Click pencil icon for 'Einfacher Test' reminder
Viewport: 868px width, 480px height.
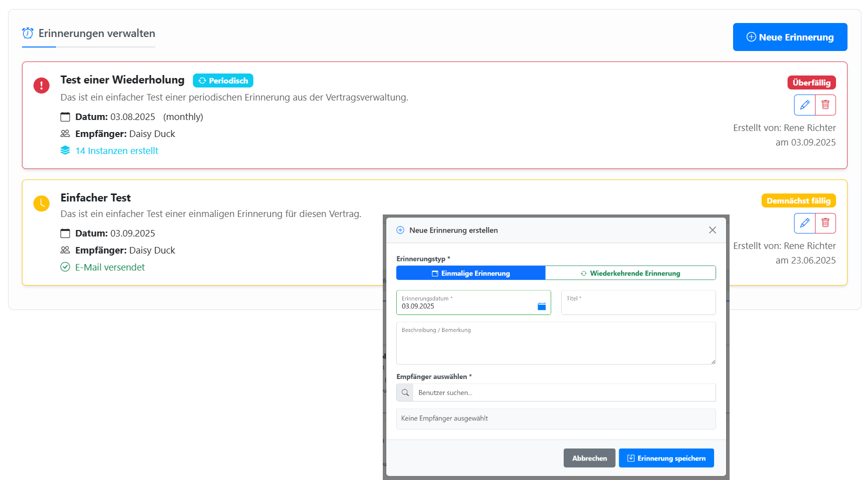click(x=805, y=223)
